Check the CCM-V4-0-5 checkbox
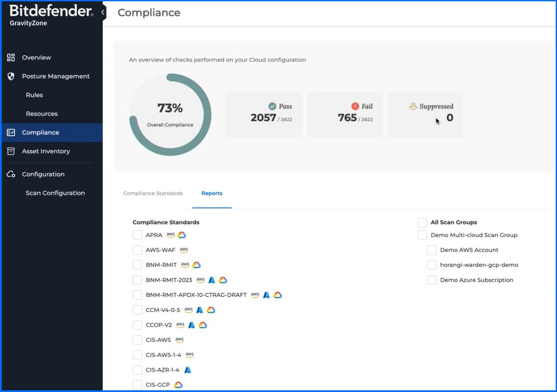The height and width of the screenshot is (392, 557). (137, 310)
